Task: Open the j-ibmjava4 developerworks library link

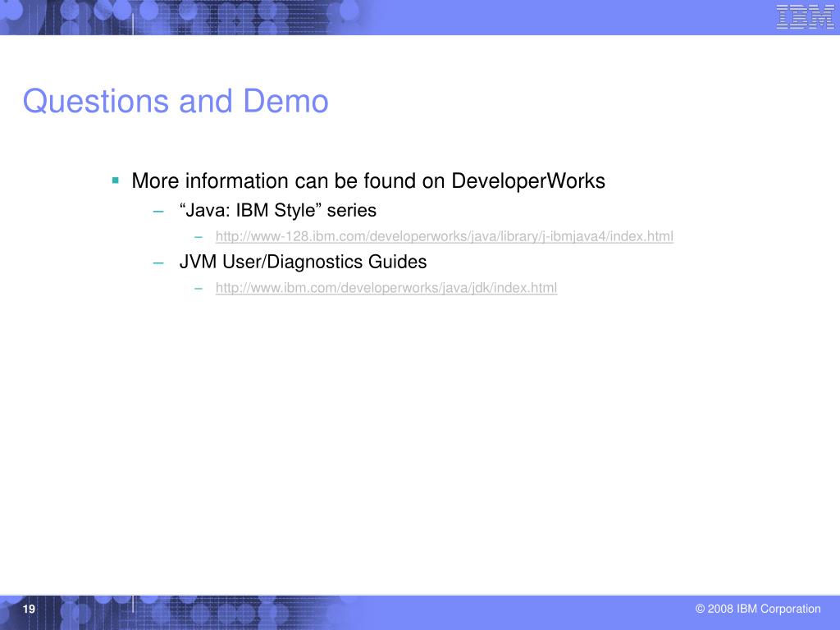Action: click(x=444, y=236)
